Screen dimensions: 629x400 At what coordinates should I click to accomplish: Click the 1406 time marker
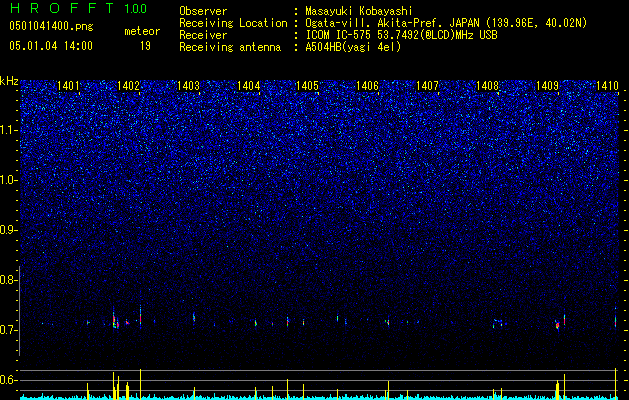pos(367,85)
